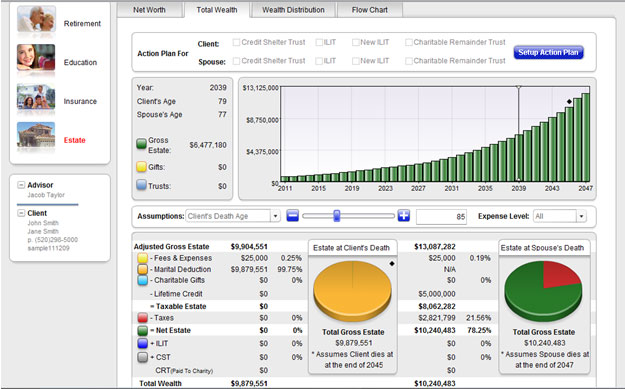The height and width of the screenshot is (389, 625).
Task: Click the green Gross Estate legend icon
Action: (x=142, y=144)
